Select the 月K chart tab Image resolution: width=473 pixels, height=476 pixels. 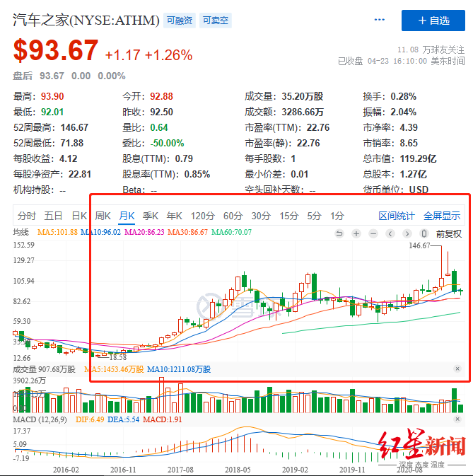click(127, 216)
